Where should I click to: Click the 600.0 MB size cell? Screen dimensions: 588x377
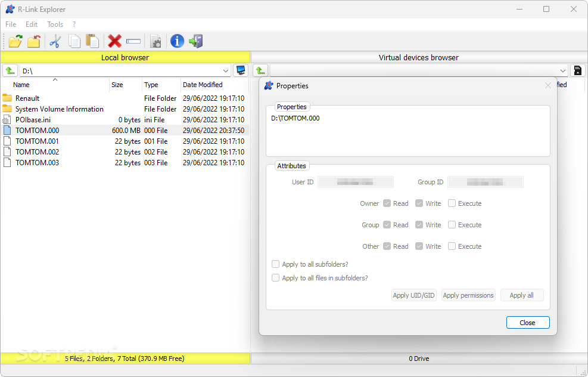(126, 130)
